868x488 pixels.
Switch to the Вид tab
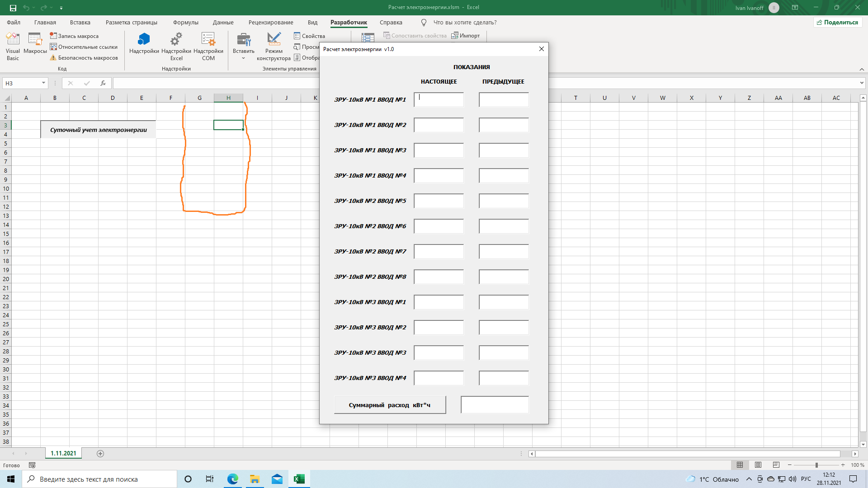point(313,22)
